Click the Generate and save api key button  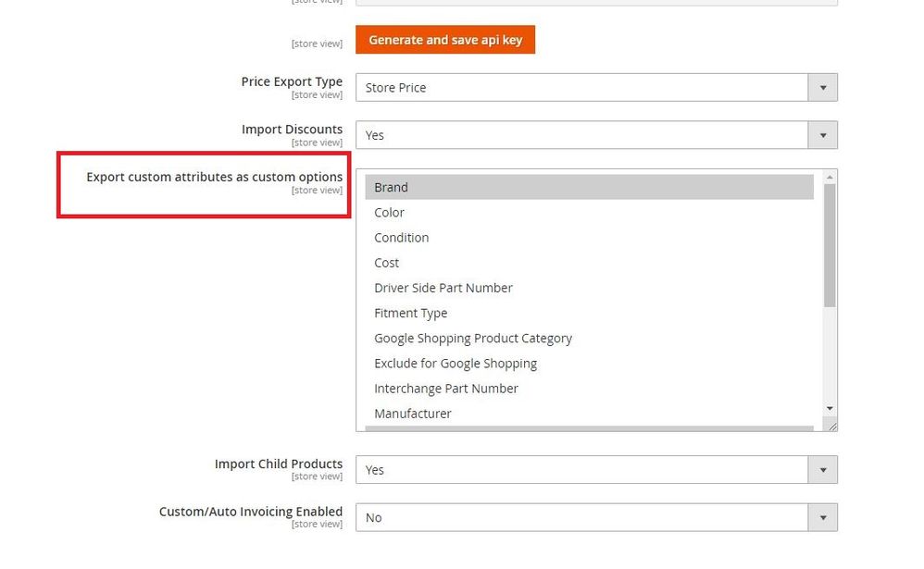pyautogui.click(x=445, y=40)
